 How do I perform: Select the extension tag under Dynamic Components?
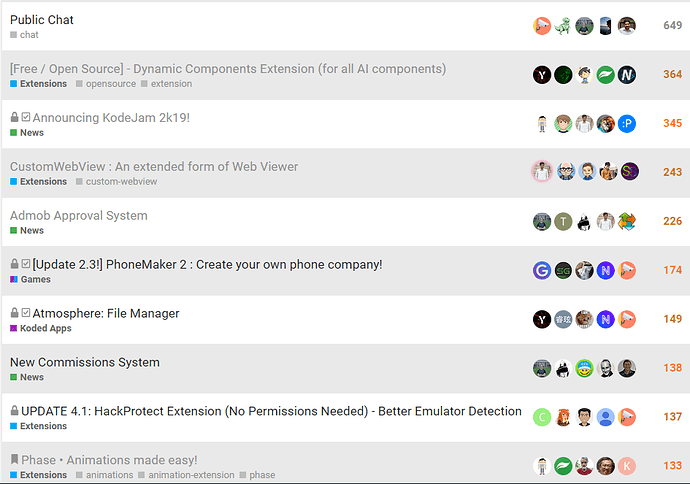coord(167,84)
